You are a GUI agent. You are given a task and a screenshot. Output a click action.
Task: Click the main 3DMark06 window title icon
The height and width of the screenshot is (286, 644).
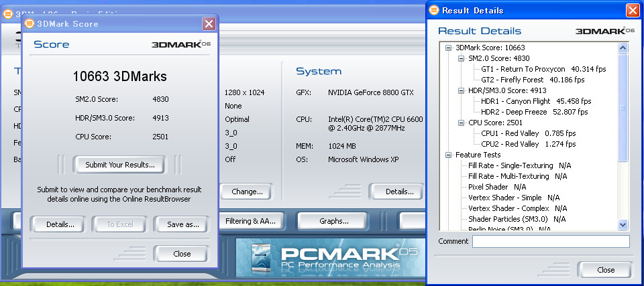tap(7, 14)
